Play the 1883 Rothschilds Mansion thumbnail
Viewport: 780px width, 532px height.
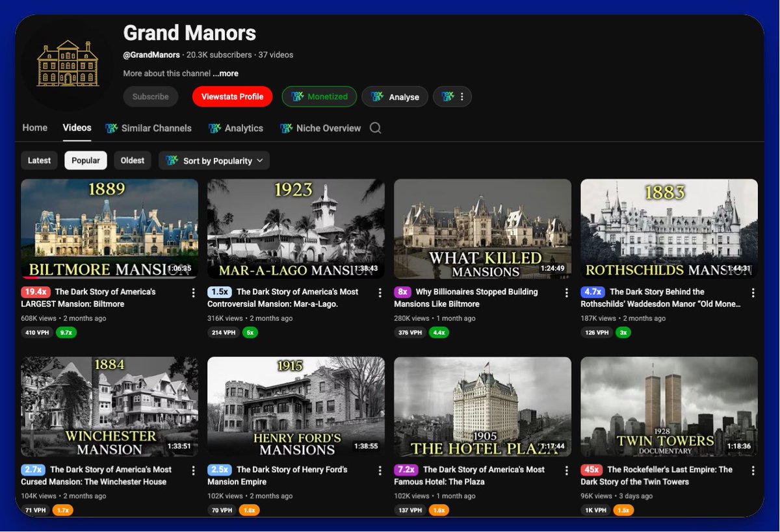pyautogui.click(x=669, y=229)
